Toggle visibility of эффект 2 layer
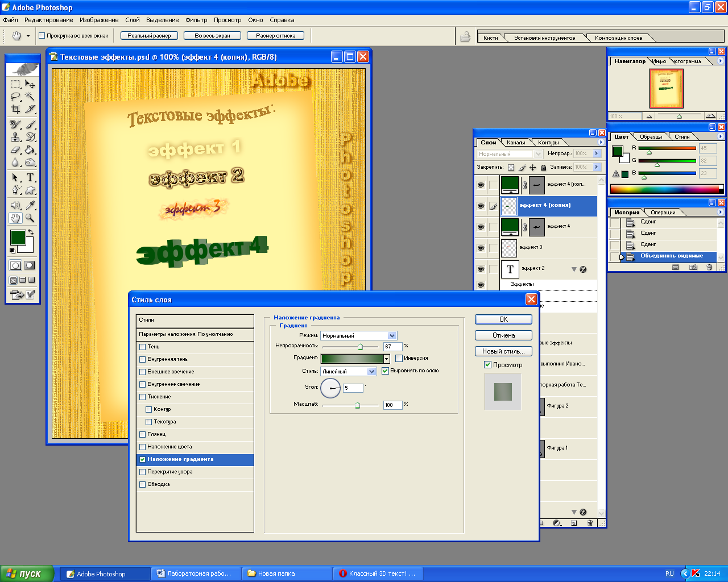The image size is (728, 582). tap(481, 269)
